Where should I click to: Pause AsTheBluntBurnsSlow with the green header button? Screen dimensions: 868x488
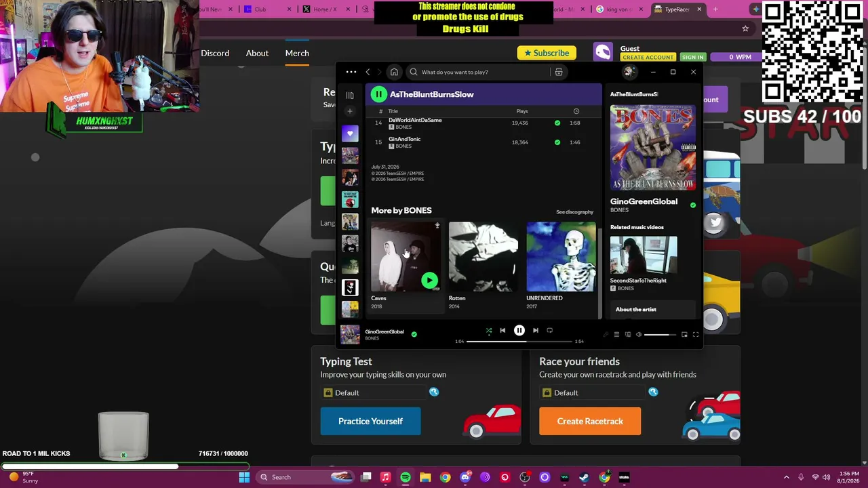379,94
